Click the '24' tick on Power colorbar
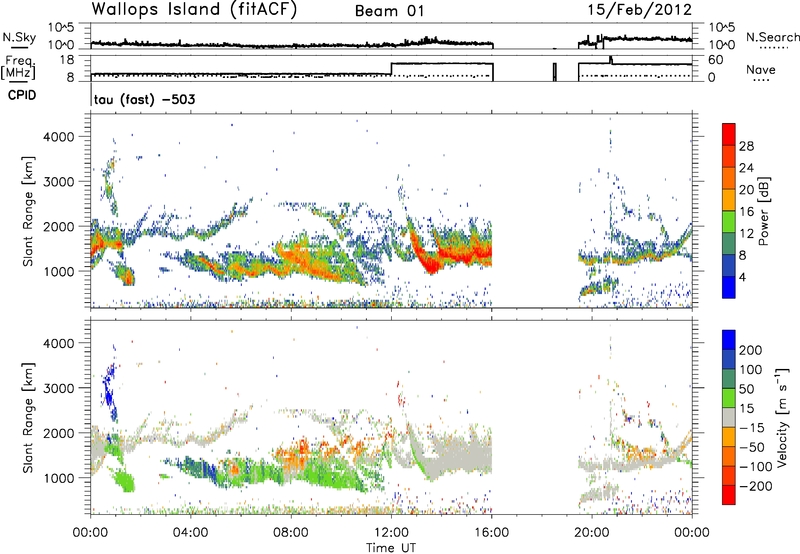Image resolution: width=800 pixels, height=554 pixels. tap(746, 168)
